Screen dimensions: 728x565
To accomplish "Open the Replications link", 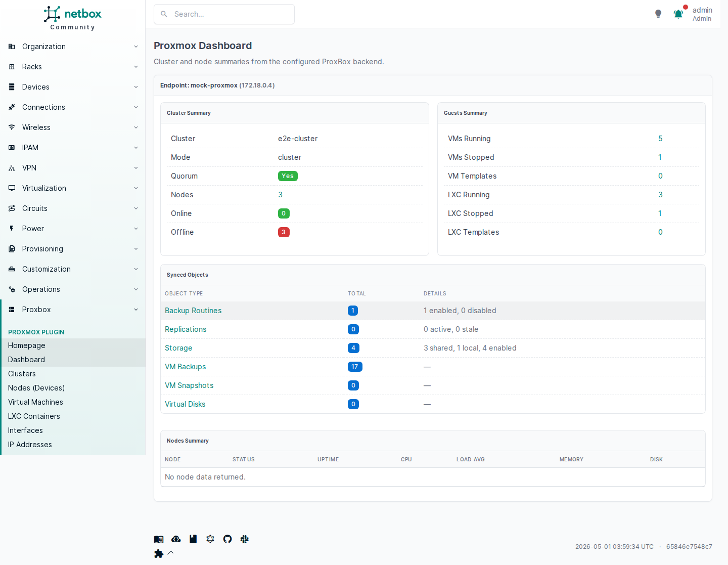I will pyautogui.click(x=186, y=329).
